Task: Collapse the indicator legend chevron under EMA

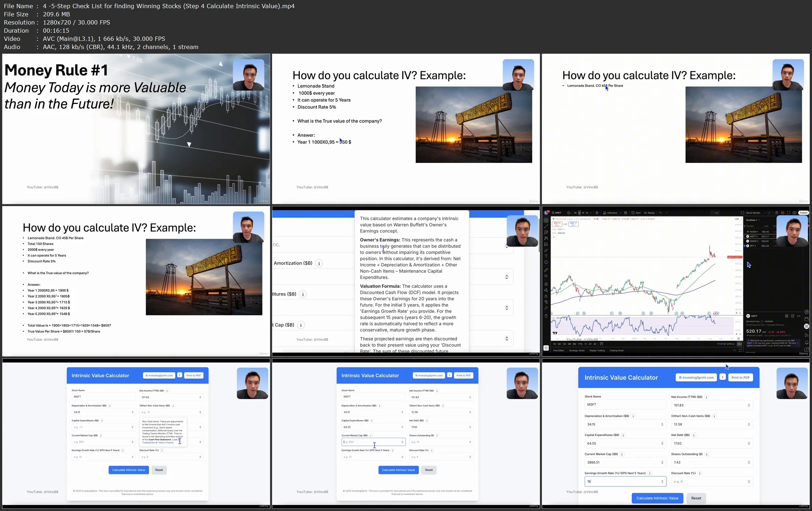Action: (554, 237)
